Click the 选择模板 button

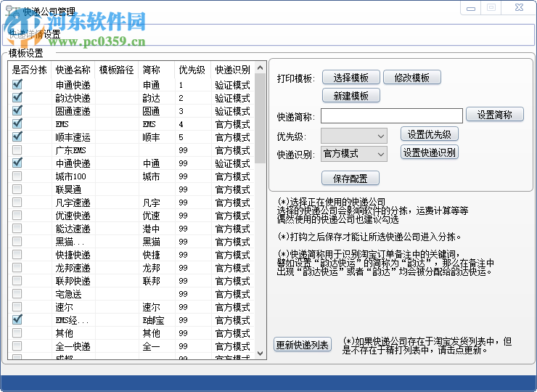click(x=351, y=78)
